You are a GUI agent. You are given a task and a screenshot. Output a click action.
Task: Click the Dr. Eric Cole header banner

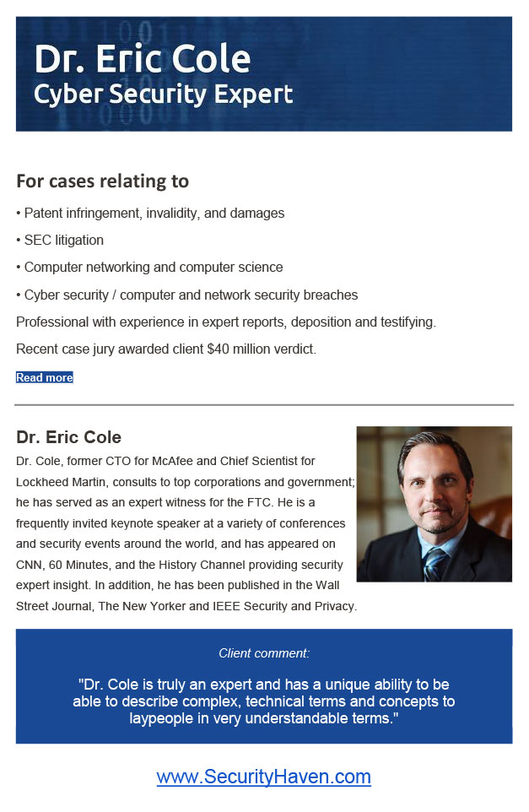pyautogui.click(x=264, y=73)
